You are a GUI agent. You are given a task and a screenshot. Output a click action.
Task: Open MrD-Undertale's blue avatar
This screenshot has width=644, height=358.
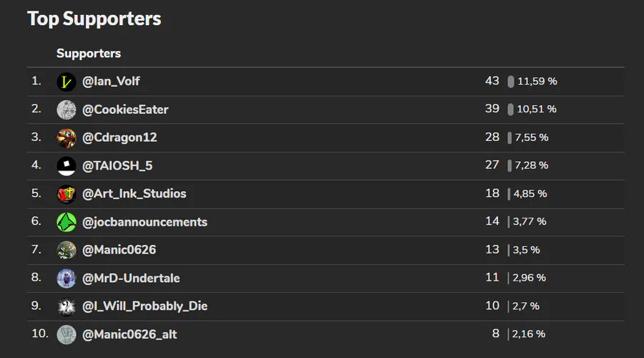pos(66,279)
